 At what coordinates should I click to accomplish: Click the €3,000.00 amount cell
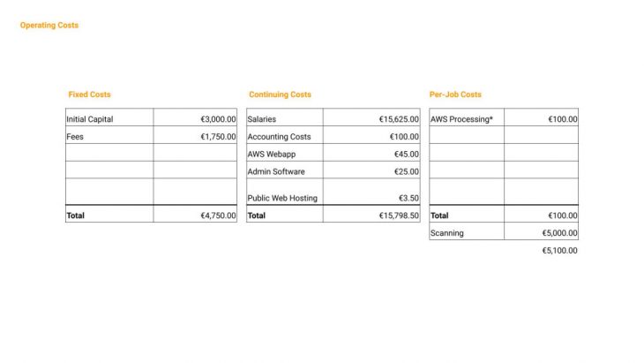click(218, 119)
